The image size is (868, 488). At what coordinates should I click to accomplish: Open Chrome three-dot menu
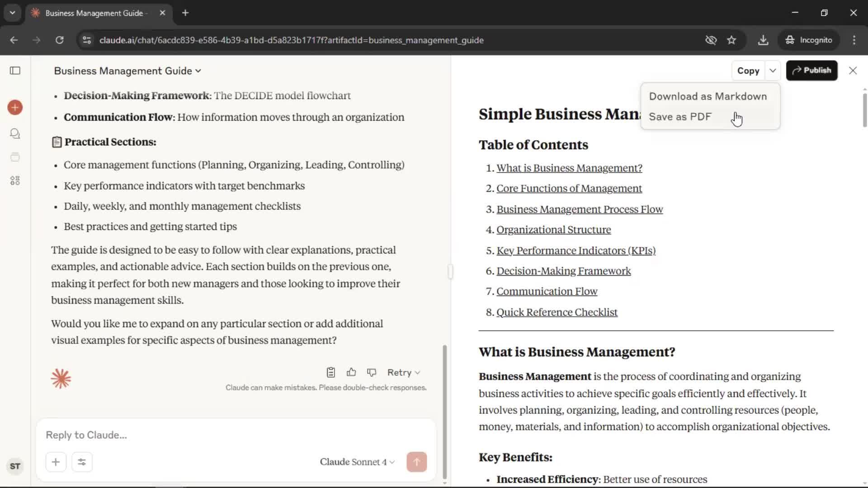pyautogui.click(x=854, y=40)
